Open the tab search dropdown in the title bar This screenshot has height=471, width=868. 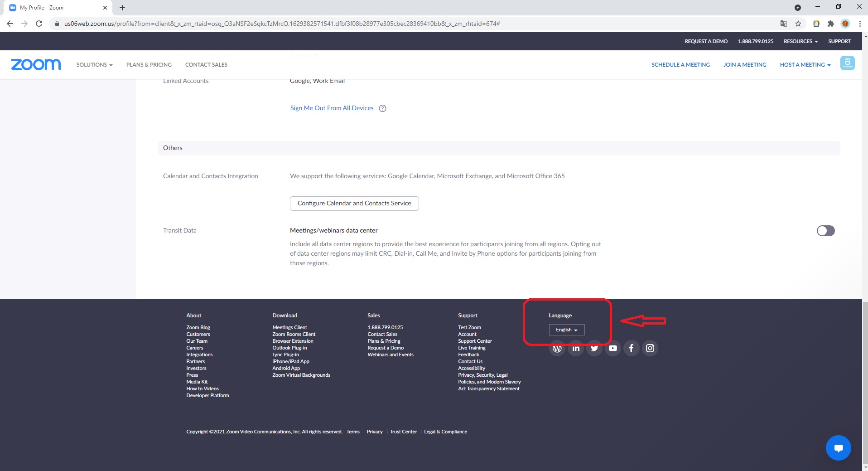(x=798, y=8)
